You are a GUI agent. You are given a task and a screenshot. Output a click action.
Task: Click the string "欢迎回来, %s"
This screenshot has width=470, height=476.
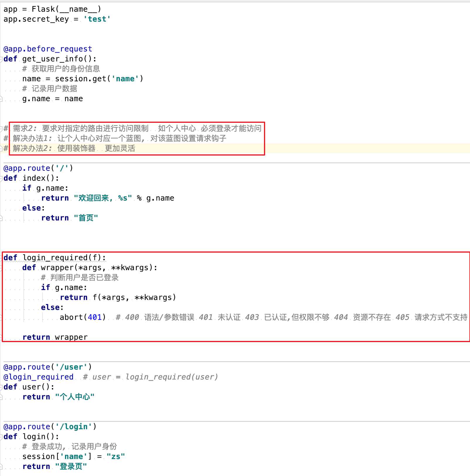[x=103, y=198]
